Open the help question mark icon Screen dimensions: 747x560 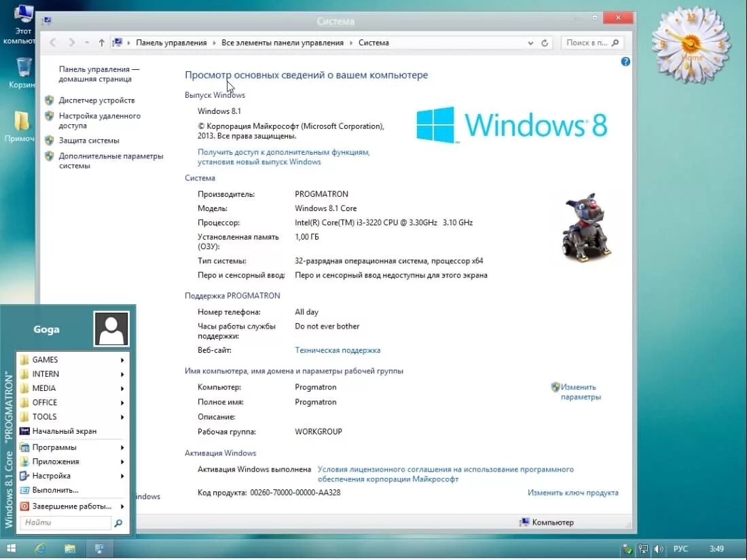click(625, 61)
